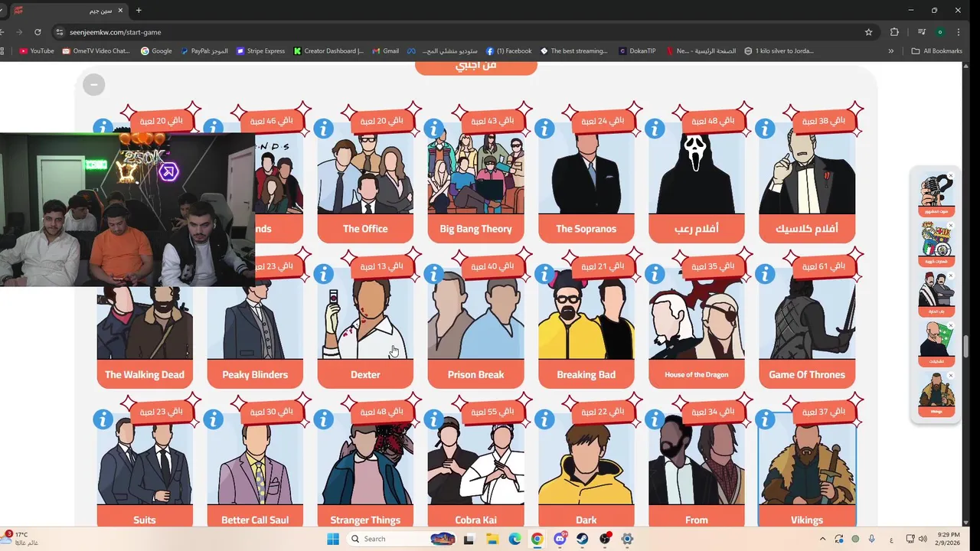Open info icon on From card

[x=655, y=419]
